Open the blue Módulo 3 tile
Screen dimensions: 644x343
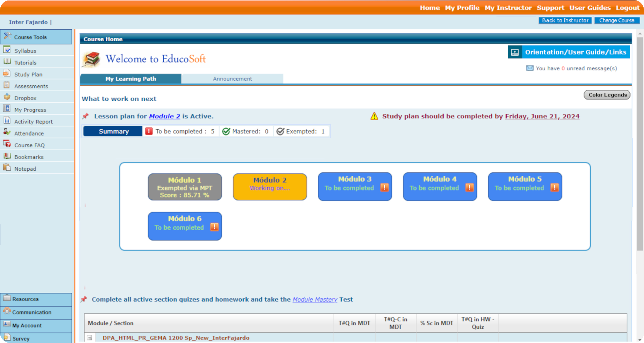click(355, 187)
